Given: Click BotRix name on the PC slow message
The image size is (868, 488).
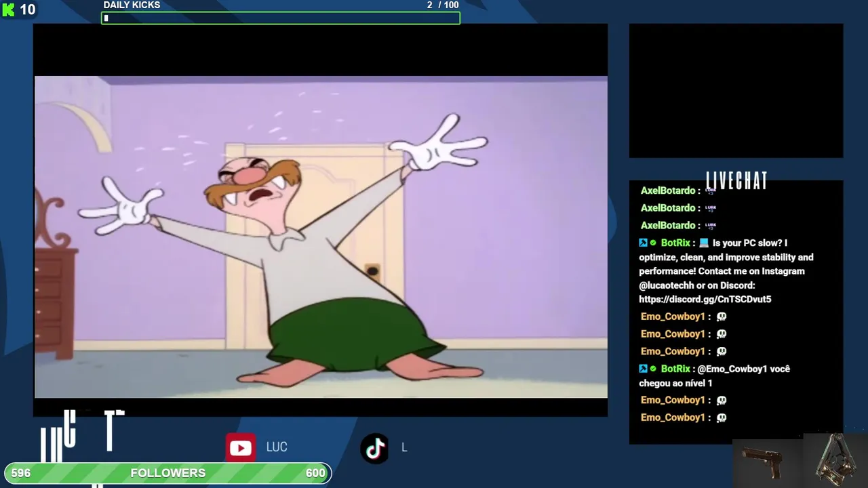Looking at the screenshot, I should pyautogui.click(x=675, y=243).
